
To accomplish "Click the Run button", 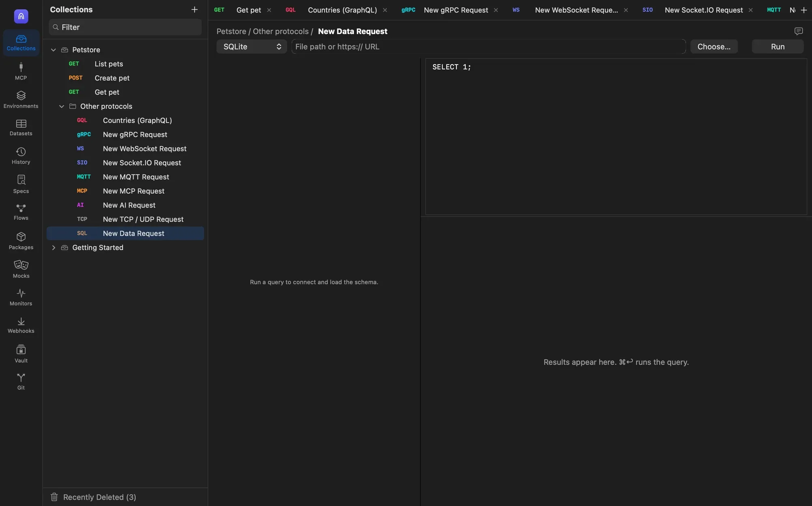I will pos(777,47).
